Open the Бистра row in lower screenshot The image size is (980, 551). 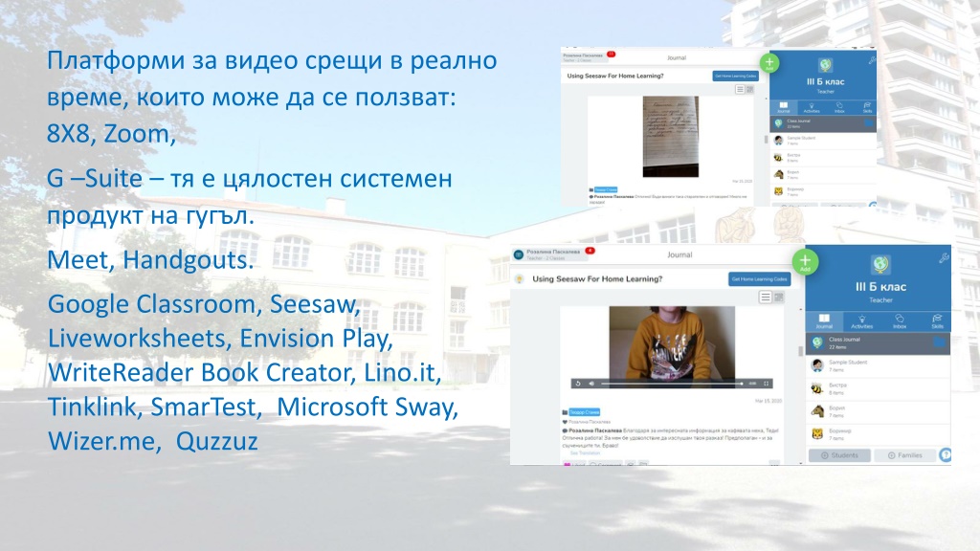(879, 389)
